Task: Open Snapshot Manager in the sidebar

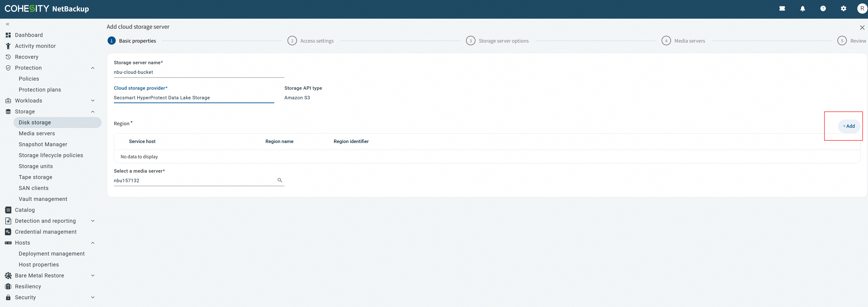Action: [43, 144]
